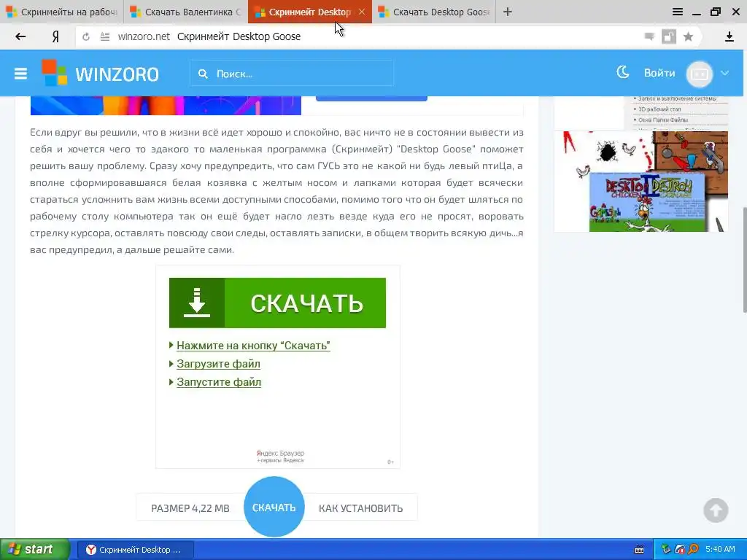Click the 'Войти' login link
Image resolution: width=747 pixels, height=560 pixels.
(x=659, y=74)
